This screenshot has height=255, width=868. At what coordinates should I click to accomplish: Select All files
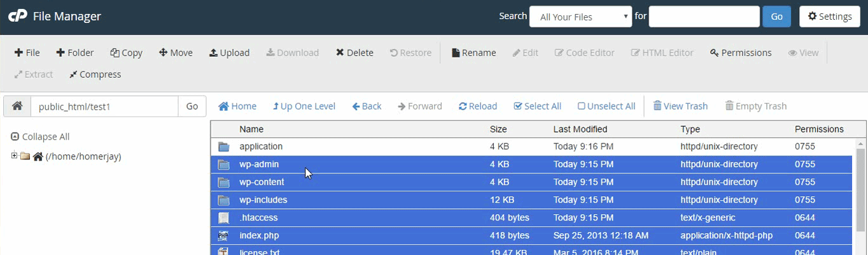pyautogui.click(x=537, y=106)
